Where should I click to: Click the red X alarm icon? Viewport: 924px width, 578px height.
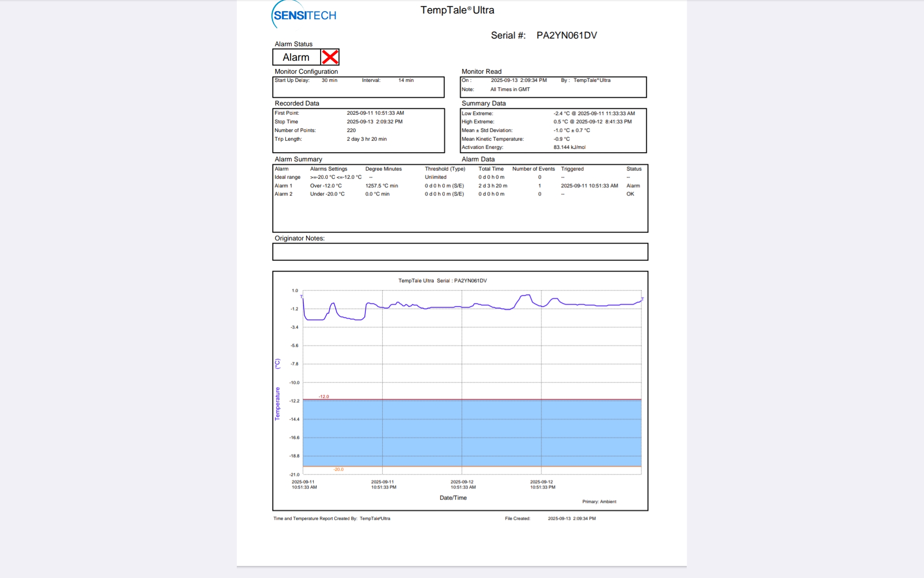(x=330, y=57)
